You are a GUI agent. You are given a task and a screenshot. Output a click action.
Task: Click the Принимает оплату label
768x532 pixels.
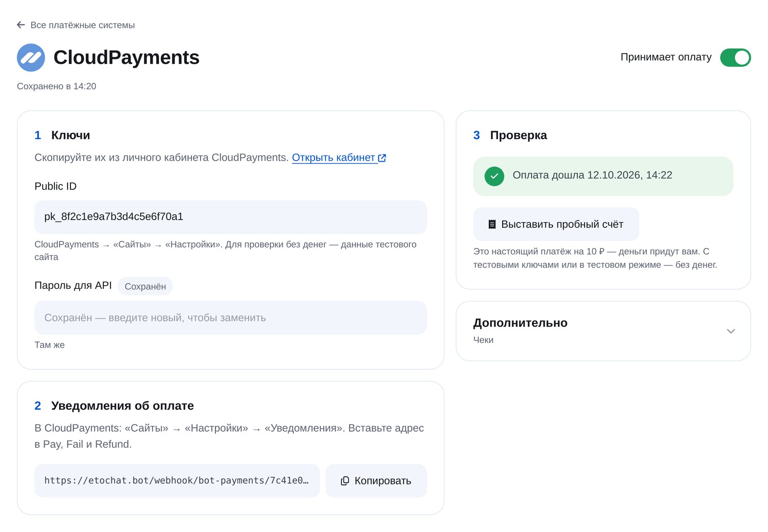(x=666, y=57)
